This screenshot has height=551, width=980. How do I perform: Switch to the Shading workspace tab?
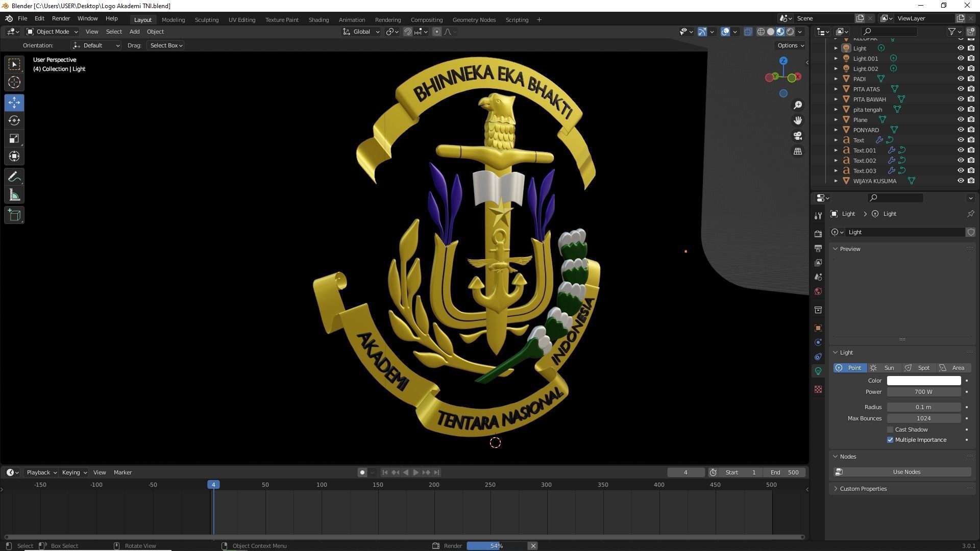(x=318, y=19)
